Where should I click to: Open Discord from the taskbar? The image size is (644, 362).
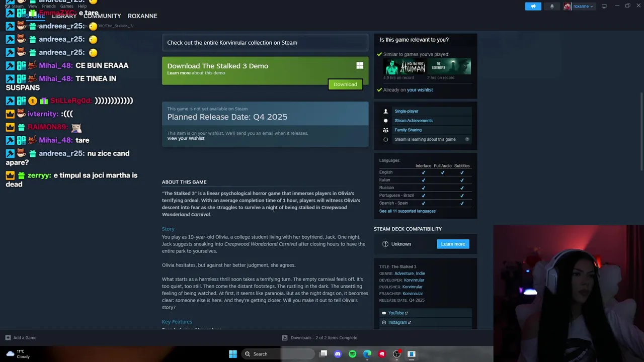tap(338, 354)
